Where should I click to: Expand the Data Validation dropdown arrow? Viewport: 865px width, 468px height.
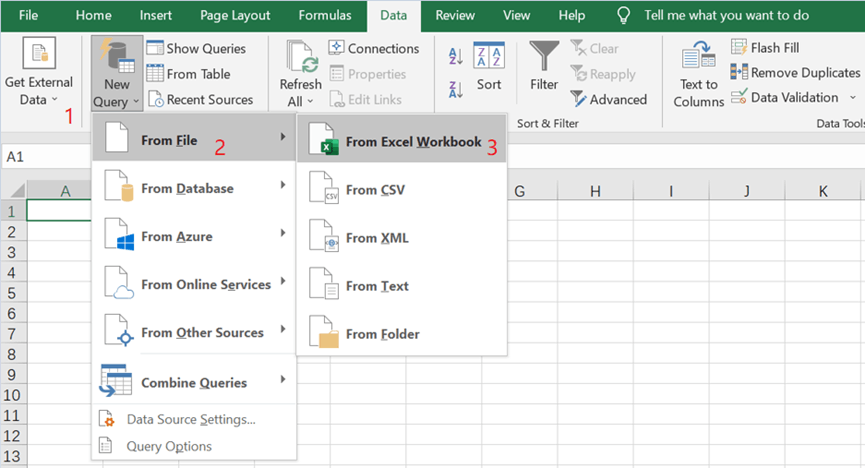coord(853,98)
